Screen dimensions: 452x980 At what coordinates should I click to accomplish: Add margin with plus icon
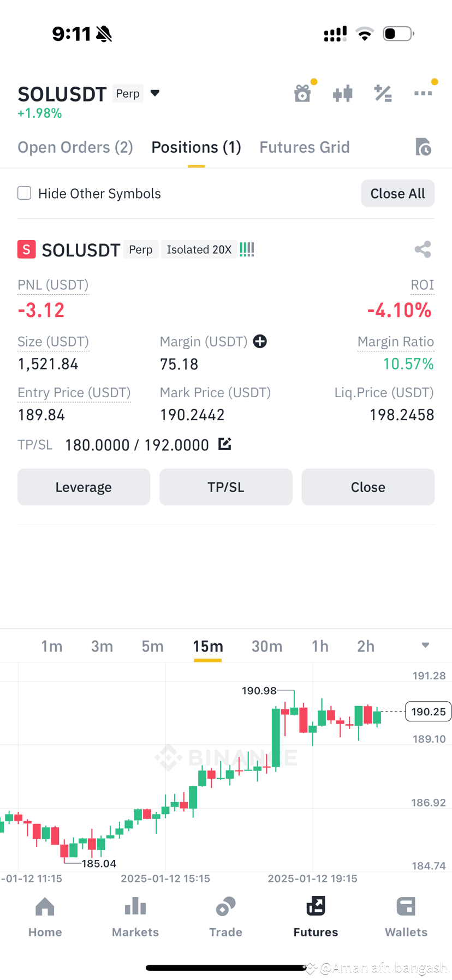tap(260, 342)
